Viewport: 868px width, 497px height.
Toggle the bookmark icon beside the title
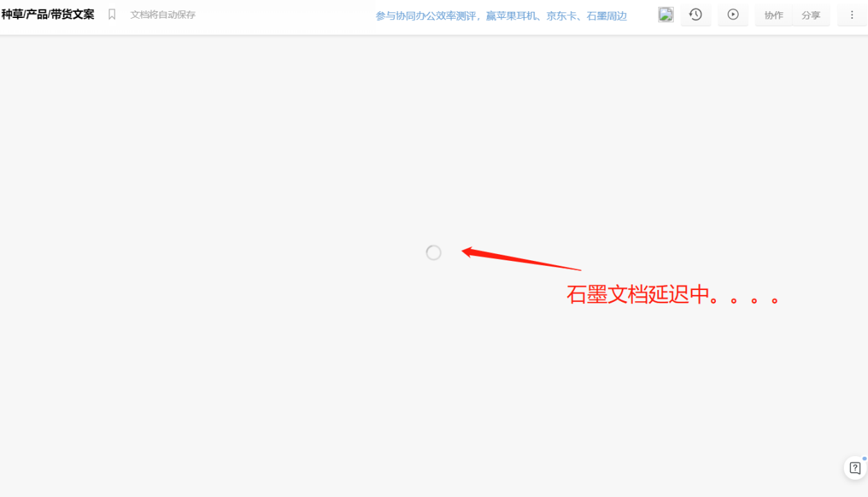pos(112,13)
